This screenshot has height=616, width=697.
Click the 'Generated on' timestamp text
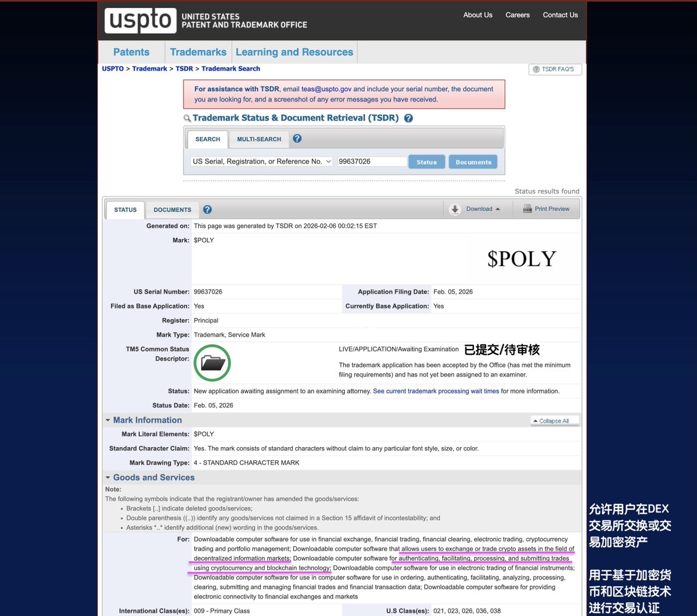(x=285, y=226)
